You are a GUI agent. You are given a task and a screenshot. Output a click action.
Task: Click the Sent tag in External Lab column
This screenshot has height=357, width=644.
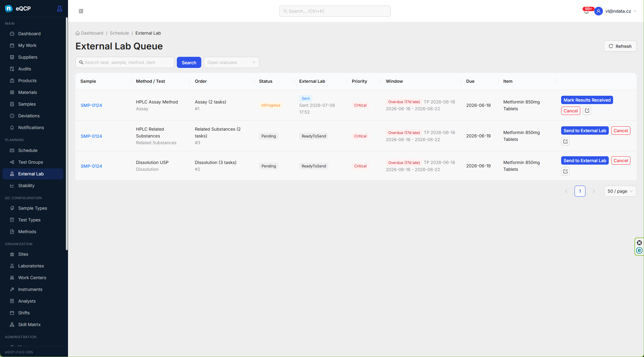coord(305,99)
